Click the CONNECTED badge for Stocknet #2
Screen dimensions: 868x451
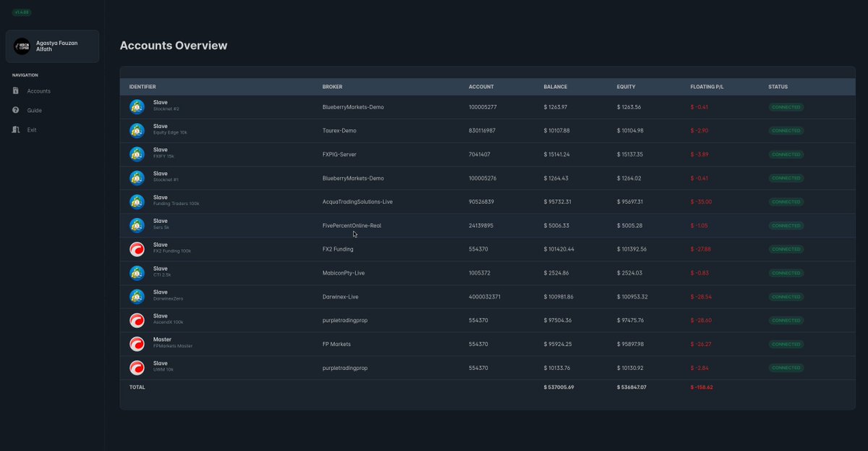786,107
